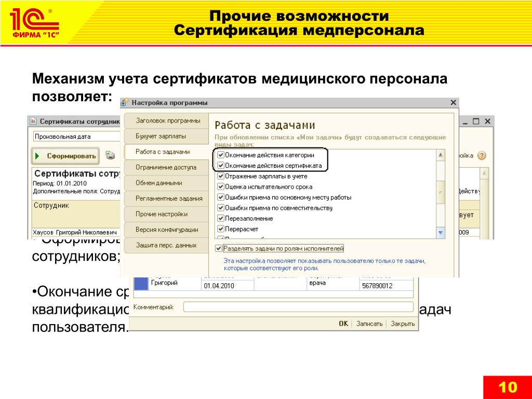The height and width of the screenshot is (399, 532).
Task: Select the Хаусов Григорий Николаевич row
Action: point(75,232)
